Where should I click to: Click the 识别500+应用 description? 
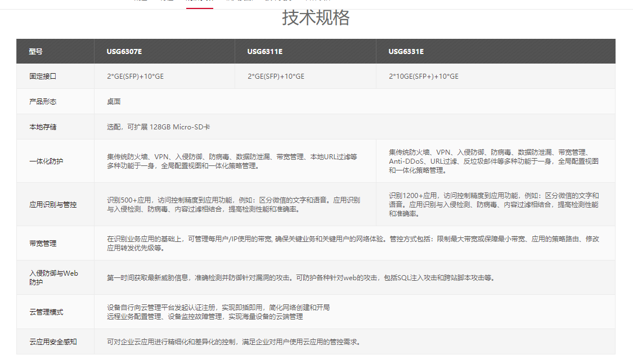(234, 205)
